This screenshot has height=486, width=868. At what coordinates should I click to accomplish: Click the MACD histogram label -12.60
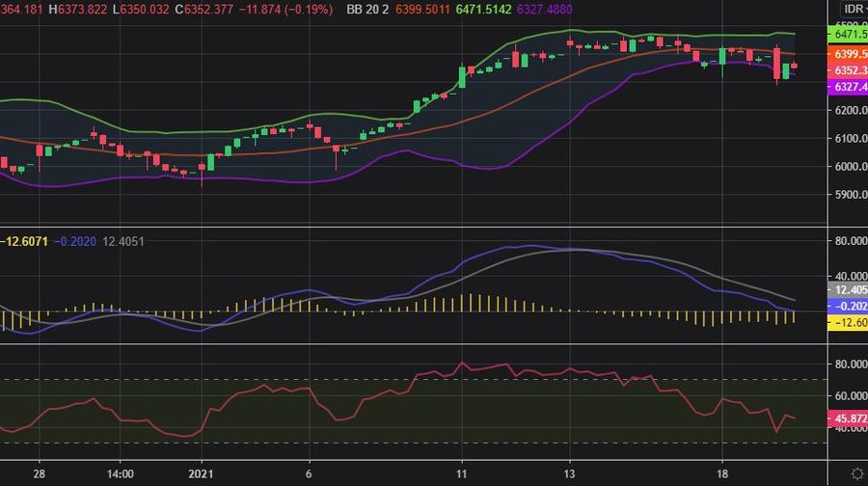click(x=848, y=323)
